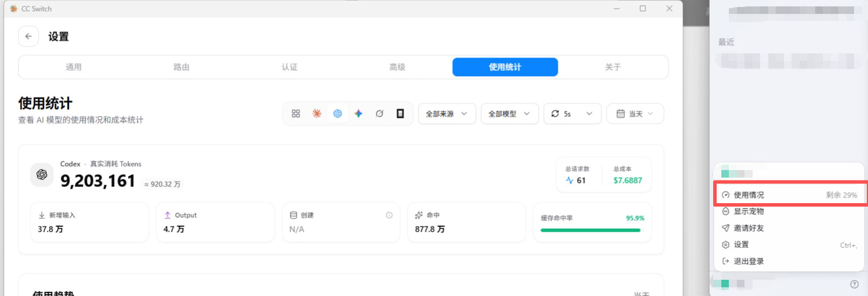868x296 pixels.
Task: Switch to the 关于 tab
Action: pos(613,67)
